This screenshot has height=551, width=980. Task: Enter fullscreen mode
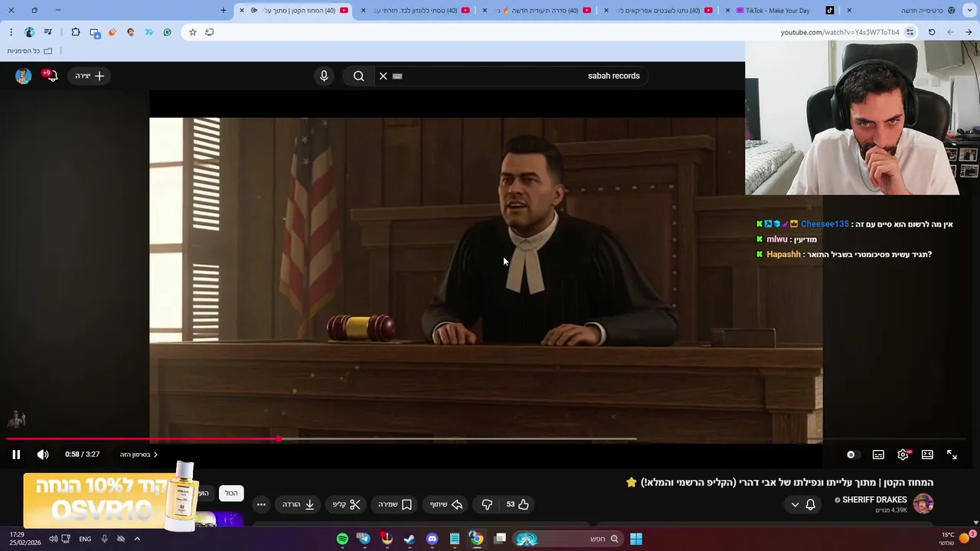pyautogui.click(x=952, y=455)
